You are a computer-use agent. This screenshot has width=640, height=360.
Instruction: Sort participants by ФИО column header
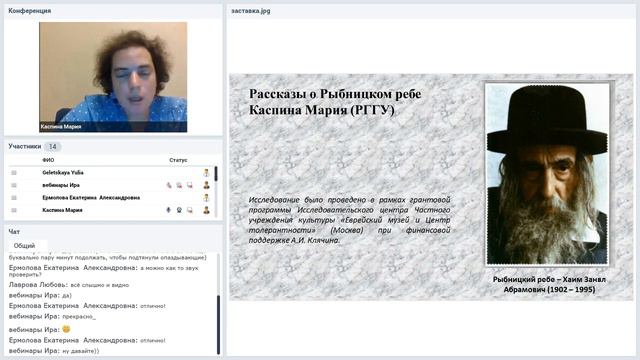point(48,160)
